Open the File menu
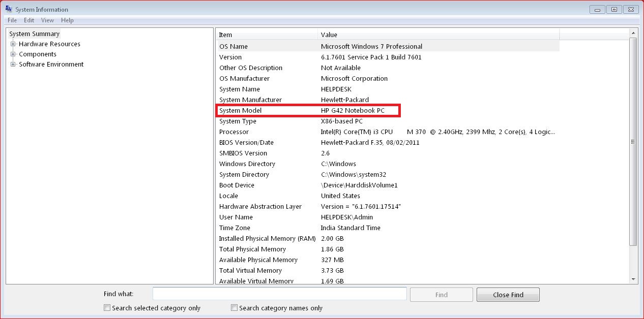The image size is (644, 319). tap(11, 20)
